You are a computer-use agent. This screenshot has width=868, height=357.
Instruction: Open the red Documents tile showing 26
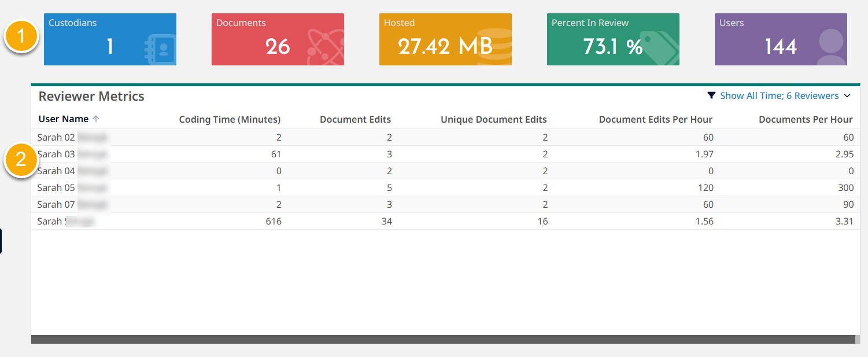278,39
